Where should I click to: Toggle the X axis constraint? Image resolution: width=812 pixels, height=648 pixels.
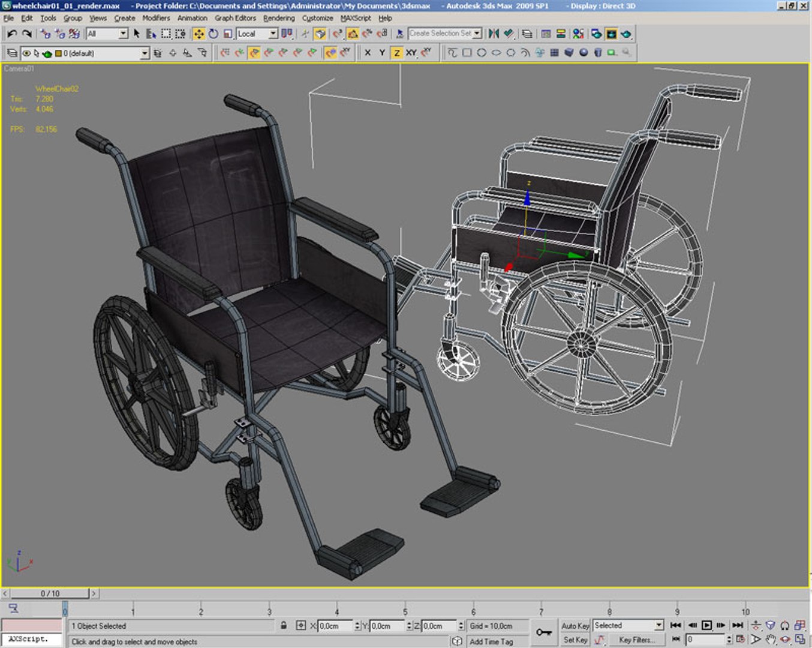(368, 53)
